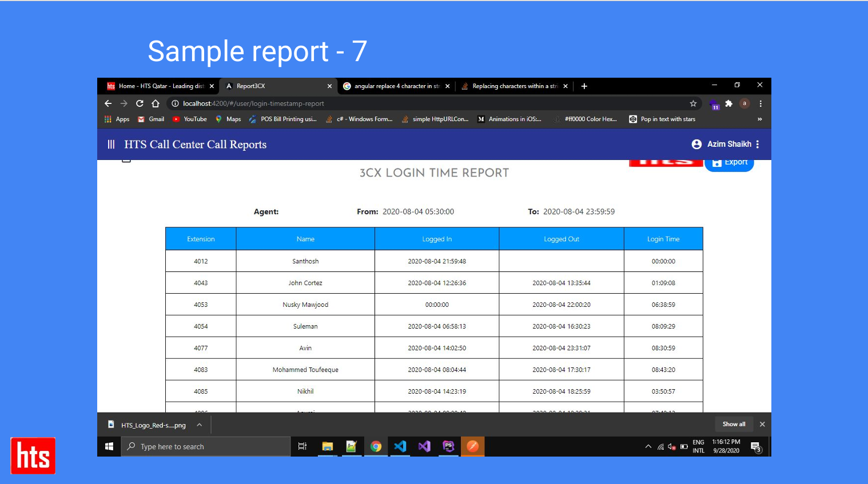Image resolution: width=868 pixels, height=484 pixels.
Task: Open the Chrome extensions puzzle icon
Action: coord(728,103)
